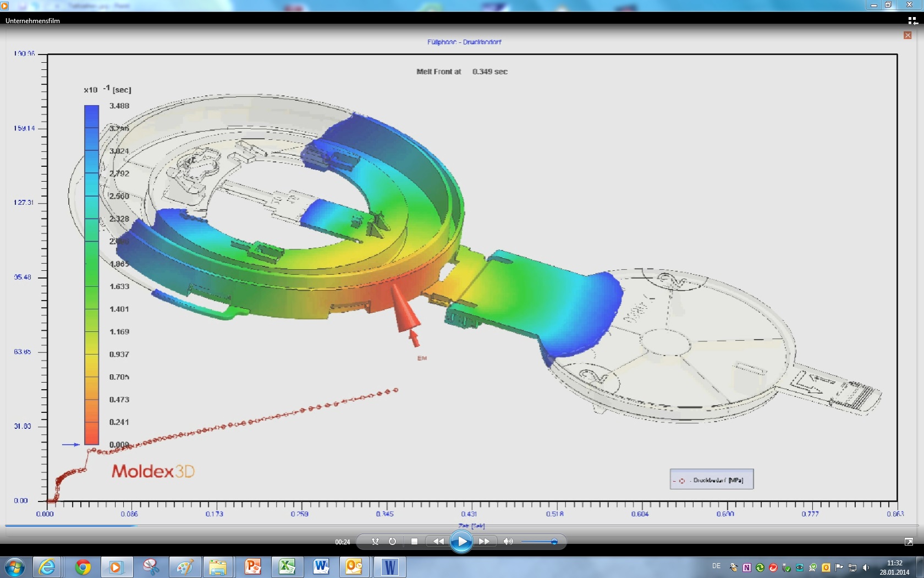Click system tray network icon

(x=853, y=568)
